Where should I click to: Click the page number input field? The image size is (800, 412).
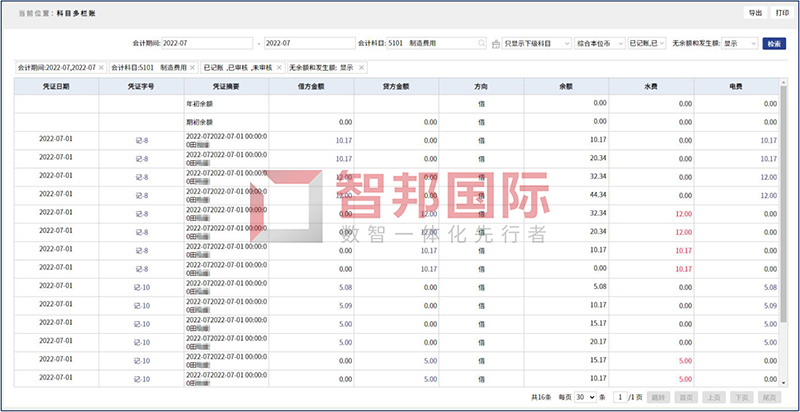[x=619, y=397]
